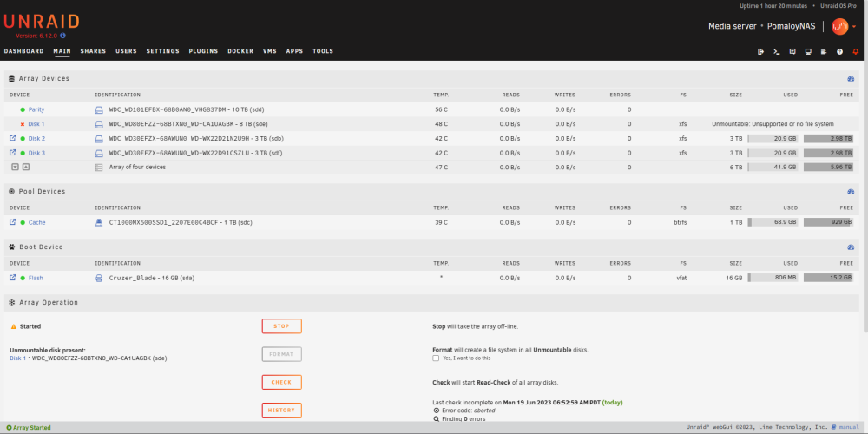Screen dimensions: 868x434
Task: Browse Flash via its open-share icon
Action: click(13, 278)
